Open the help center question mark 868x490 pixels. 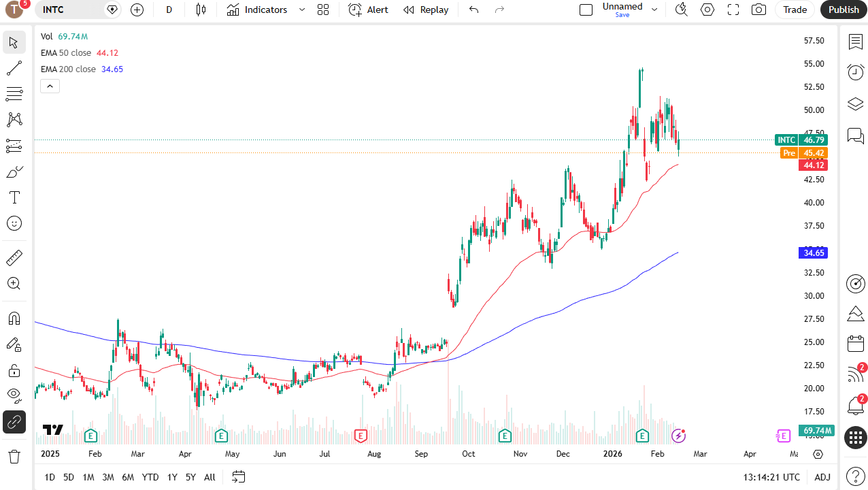click(855, 476)
